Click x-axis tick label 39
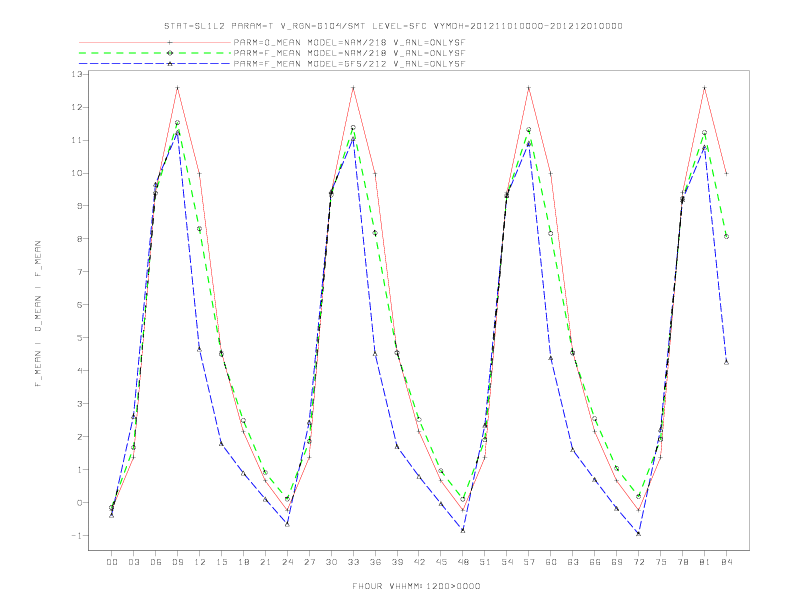Viewport: 792px width, 612px height. coord(398,562)
